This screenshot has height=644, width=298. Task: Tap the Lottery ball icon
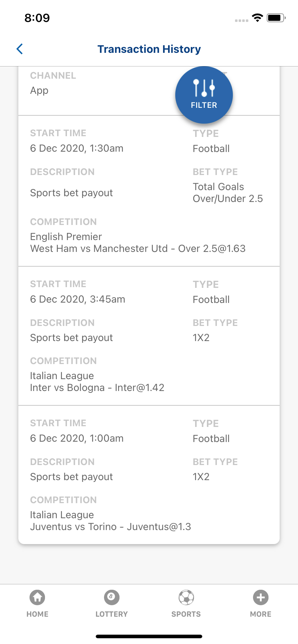click(112, 597)
